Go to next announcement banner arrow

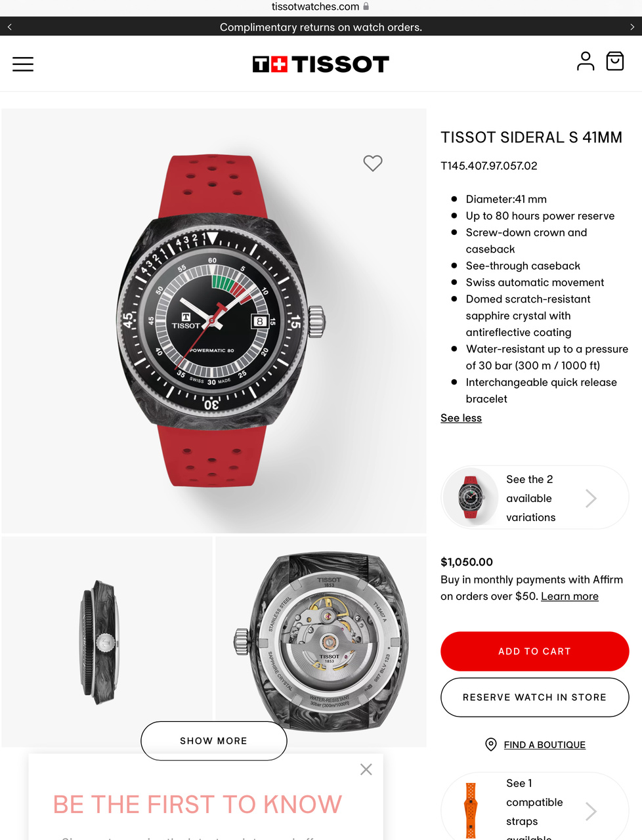pos(632,27)
